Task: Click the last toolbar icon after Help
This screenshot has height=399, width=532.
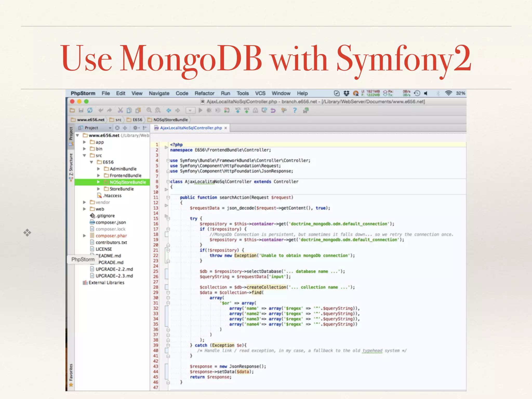Action: [306, 110]
